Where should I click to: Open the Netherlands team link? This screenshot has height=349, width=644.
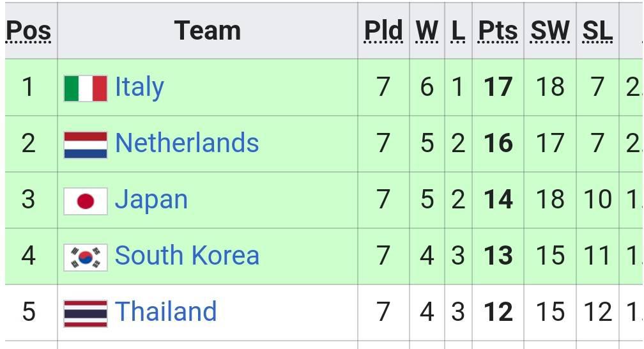click(x=187, y=143)
